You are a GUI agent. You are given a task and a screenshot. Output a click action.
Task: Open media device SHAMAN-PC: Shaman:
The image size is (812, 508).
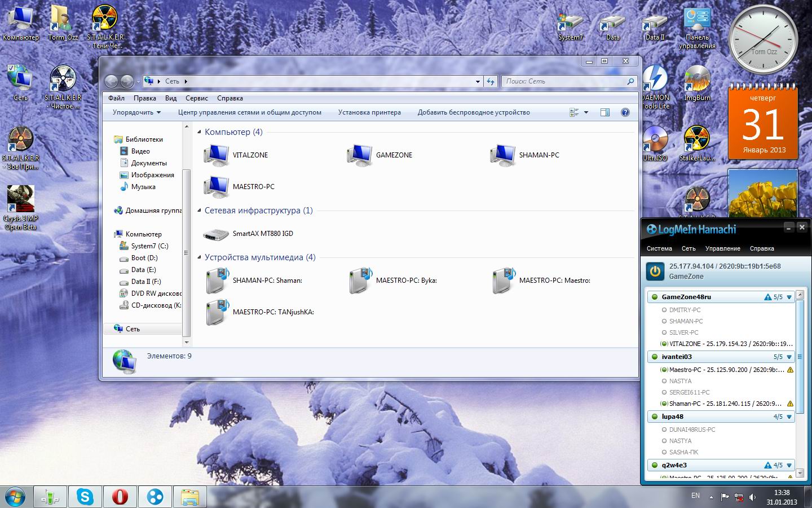tap(253, 281)
